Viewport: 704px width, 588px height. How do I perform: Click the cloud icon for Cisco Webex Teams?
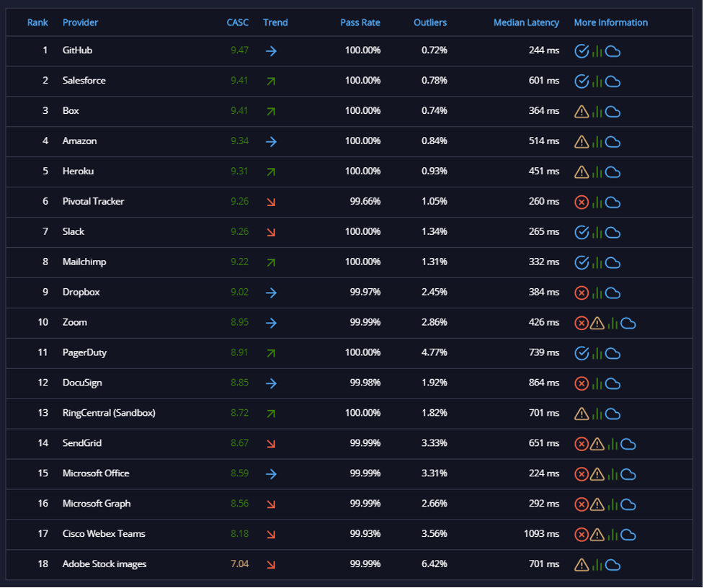coord(628,535)
